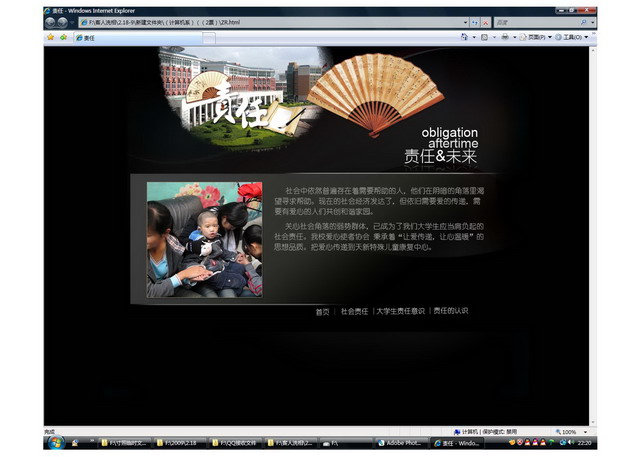The height and width of the screenshot is (457, 640).
Task: Click the Add to Favorites icon
Action: [62, 37]
